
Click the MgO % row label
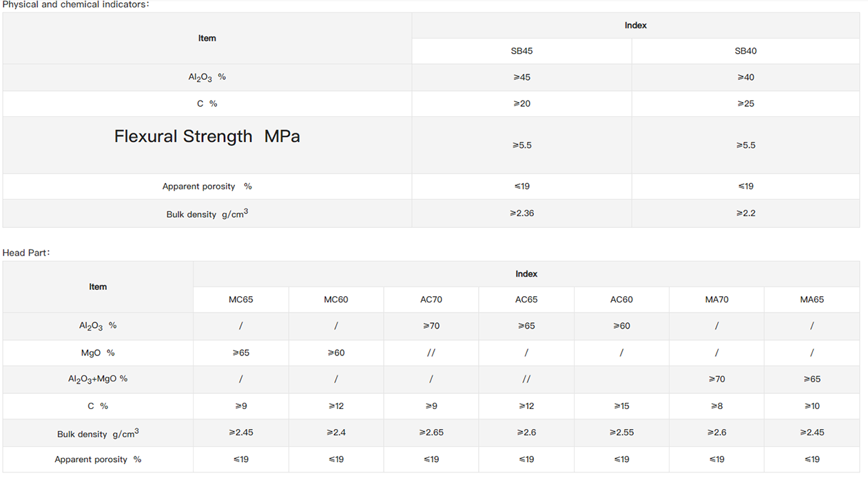click(x=98, y=353)
